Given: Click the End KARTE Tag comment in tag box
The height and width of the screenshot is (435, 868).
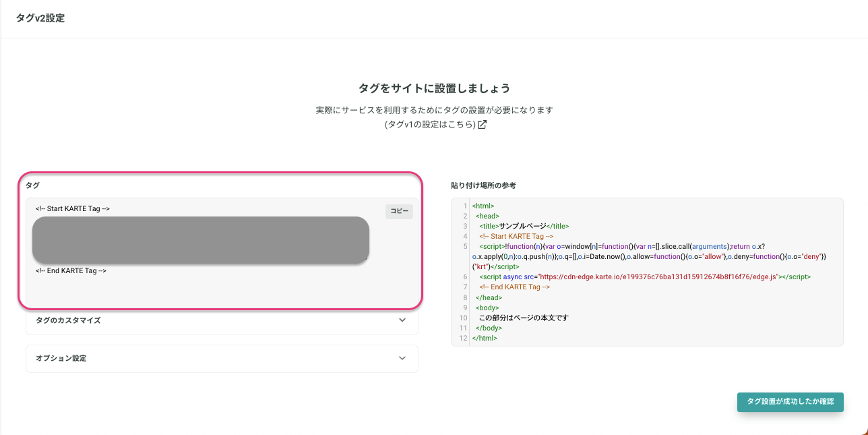Looking at the screenshot, I should 71,270.
